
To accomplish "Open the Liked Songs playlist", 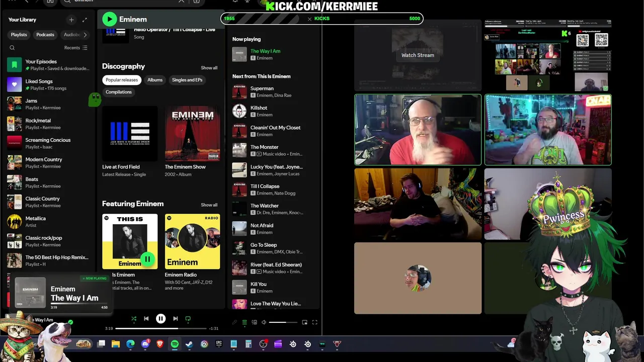I will click(x=48, y=84).
